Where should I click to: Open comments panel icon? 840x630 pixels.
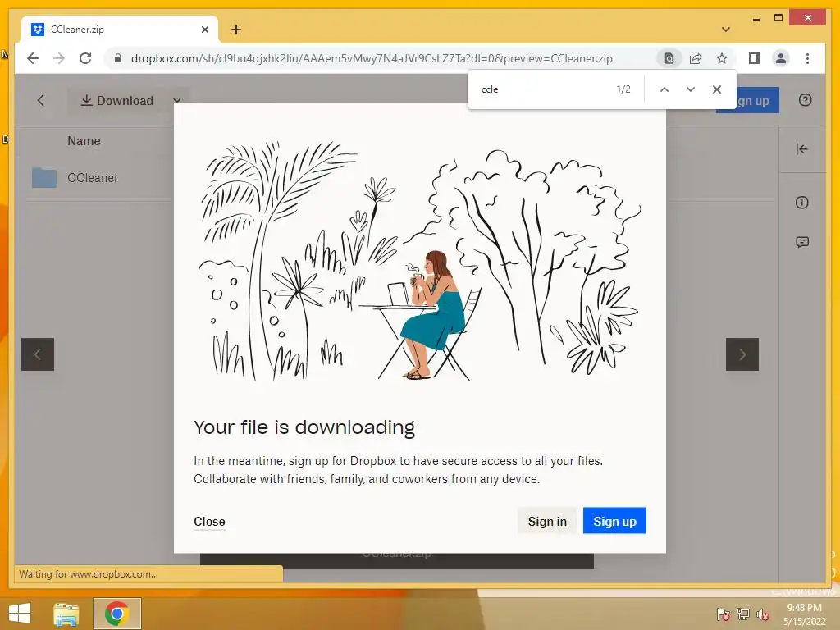[x=802, y=242]
